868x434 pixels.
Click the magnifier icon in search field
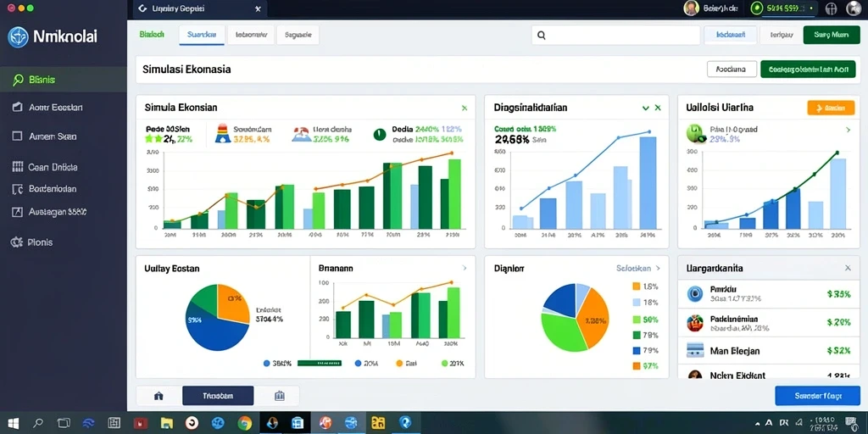[542, 35]
